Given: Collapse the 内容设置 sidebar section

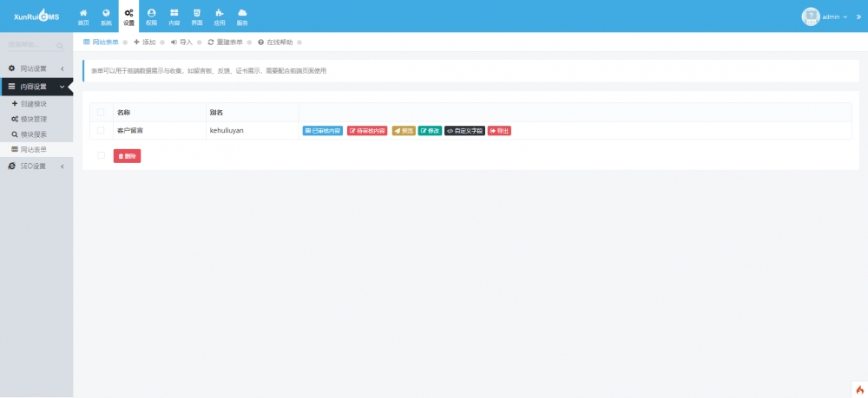Looking at the screenshot, I should tap(36, 87).
